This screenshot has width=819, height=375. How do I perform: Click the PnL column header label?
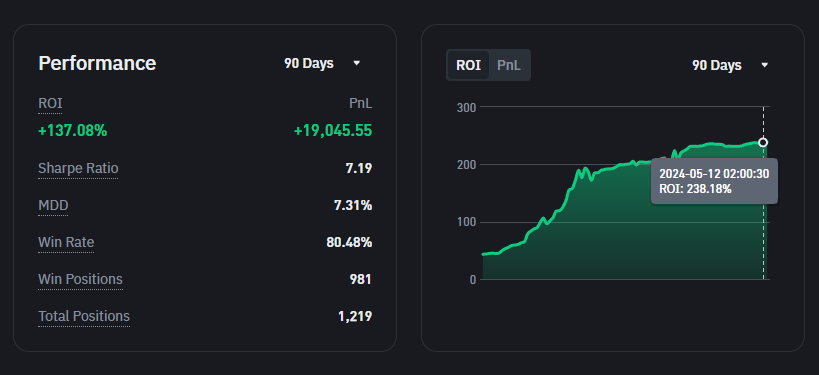point(361,103)
